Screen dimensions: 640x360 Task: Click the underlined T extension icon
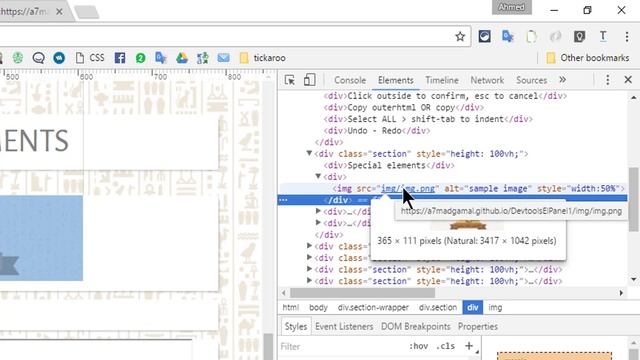tap(603, 37)
